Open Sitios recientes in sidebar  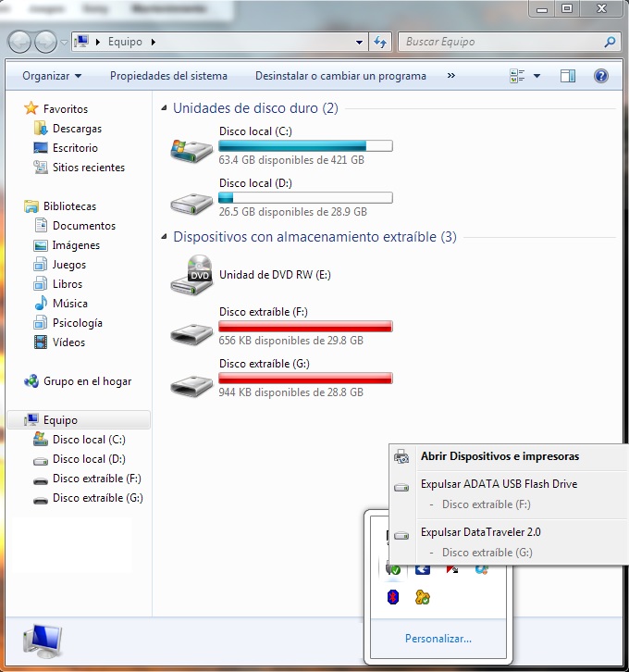tap(88, 168)
